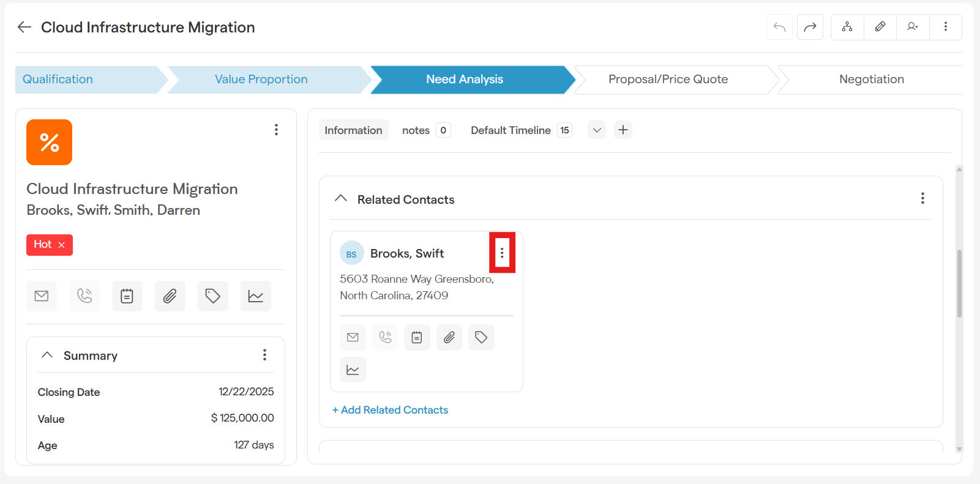Click the undo arrow in top toolbar
The image size is (980, 484).
(779, 27)
